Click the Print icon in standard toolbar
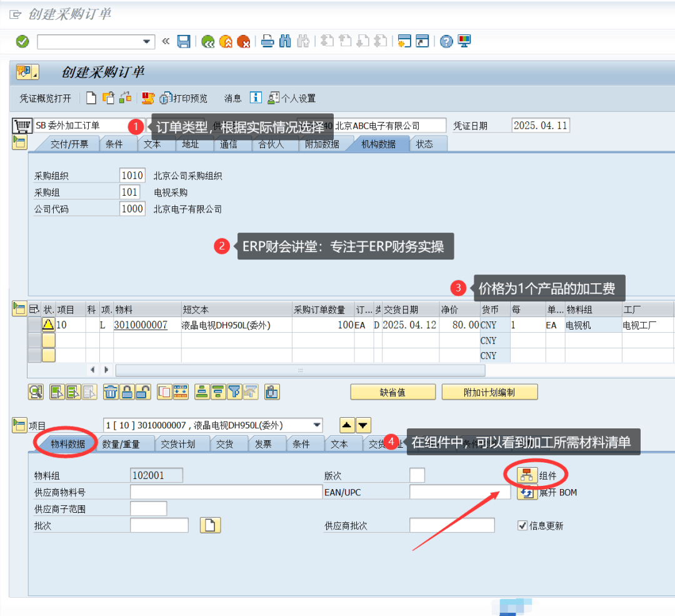 coord(267,41)
